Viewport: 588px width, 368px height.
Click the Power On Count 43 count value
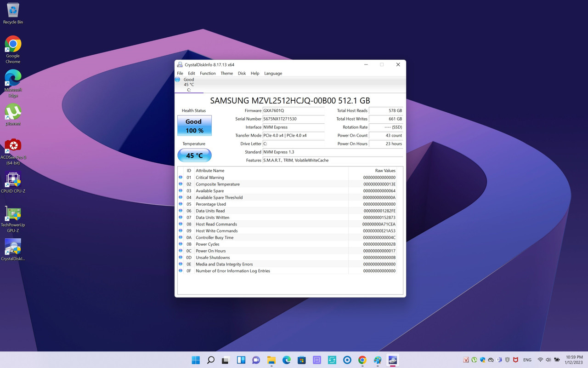(386, 136)
